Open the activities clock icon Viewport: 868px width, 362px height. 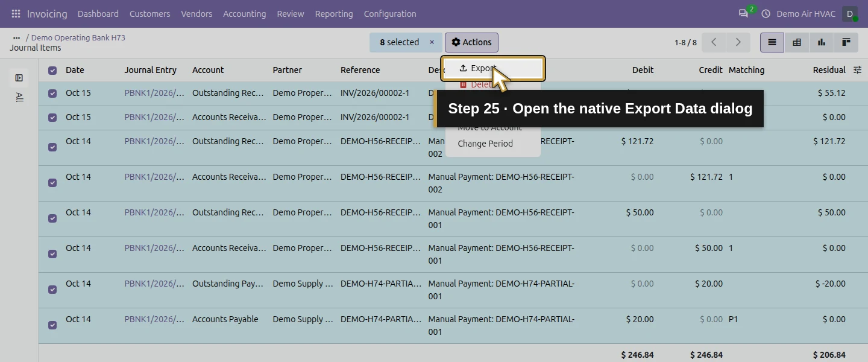(766, 14)
